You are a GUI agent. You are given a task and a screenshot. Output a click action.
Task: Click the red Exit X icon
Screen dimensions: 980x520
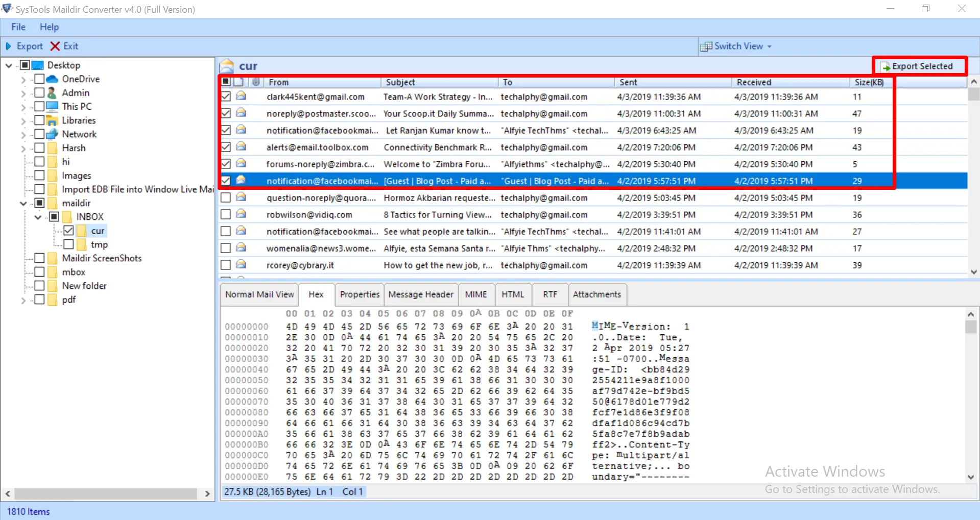tap(55, 46)
